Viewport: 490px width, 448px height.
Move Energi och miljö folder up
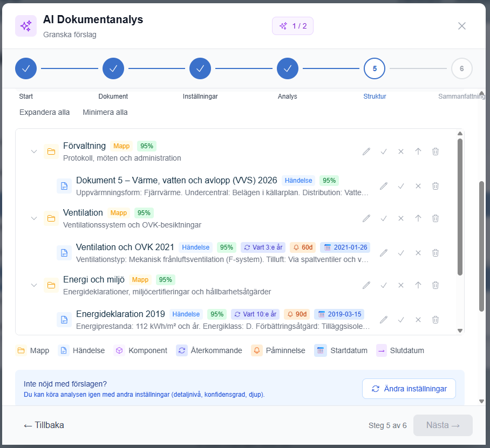tap(418, 285)
